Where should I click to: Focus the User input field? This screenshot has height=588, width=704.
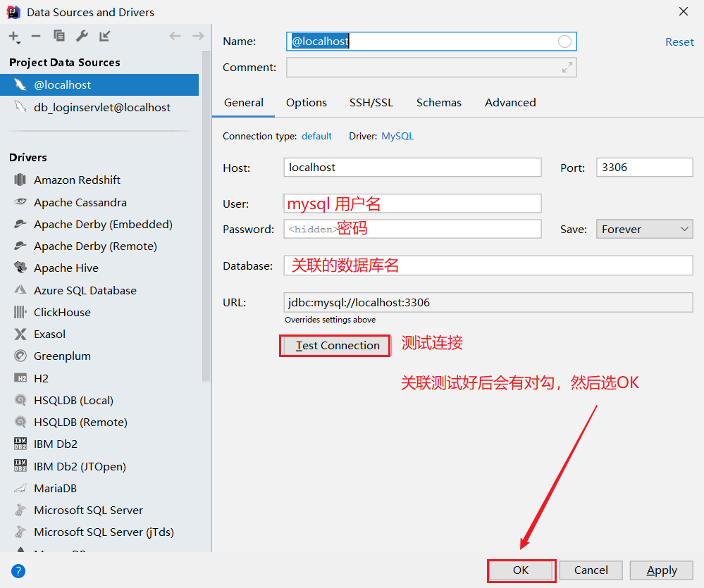(412, 204)
